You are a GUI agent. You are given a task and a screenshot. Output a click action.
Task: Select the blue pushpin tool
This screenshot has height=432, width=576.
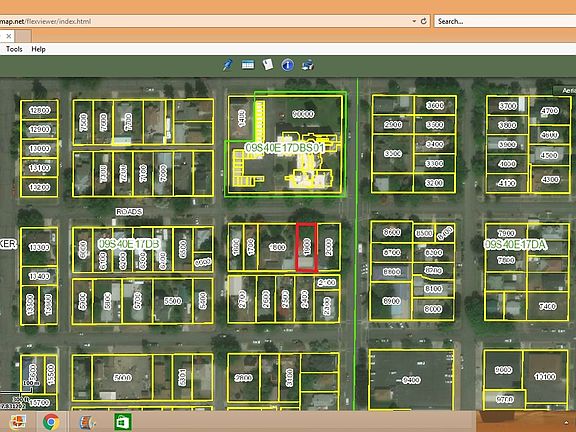coord(227,65)
